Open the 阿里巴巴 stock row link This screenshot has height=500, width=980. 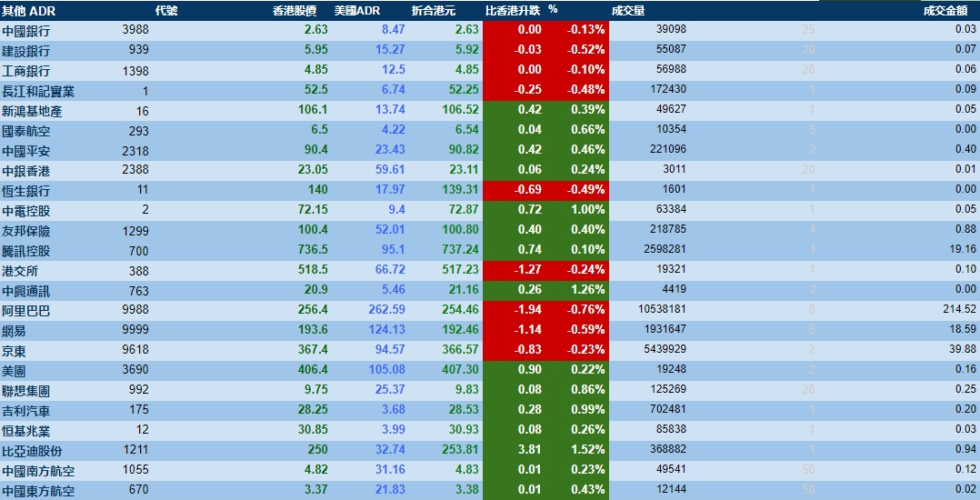(26, 311)
